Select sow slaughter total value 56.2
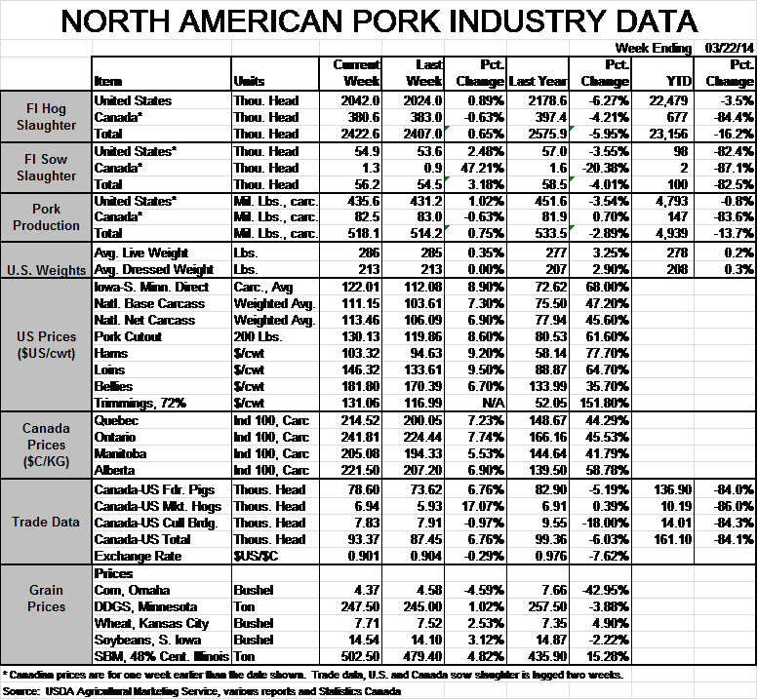This screenshot has width=758, height=700. click(x=367, y=184)
